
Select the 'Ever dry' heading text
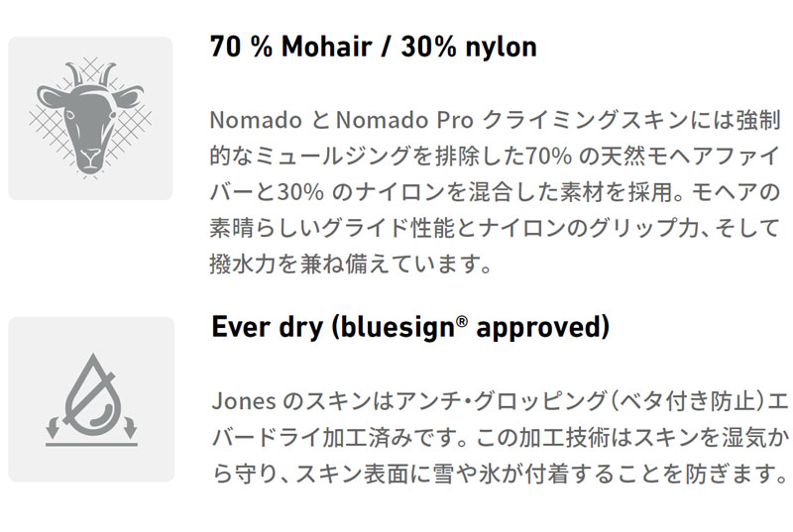pyautogui.click(x=268, y=327)
